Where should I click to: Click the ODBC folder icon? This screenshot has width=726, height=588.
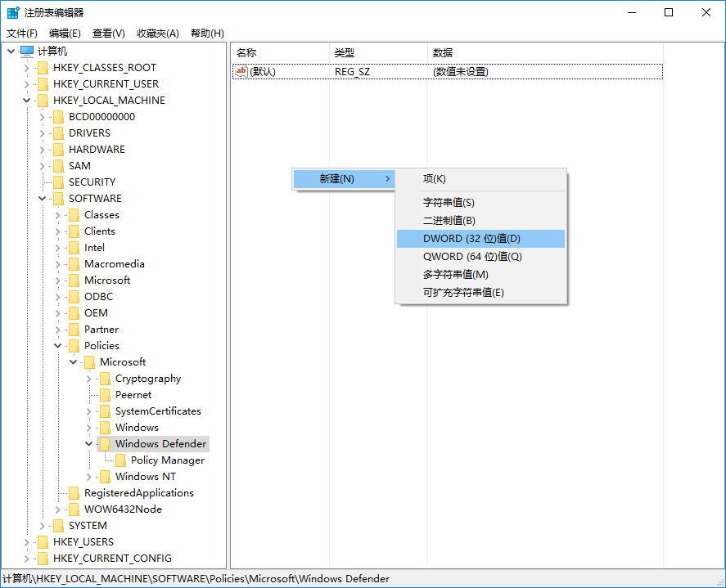[74, 297]
